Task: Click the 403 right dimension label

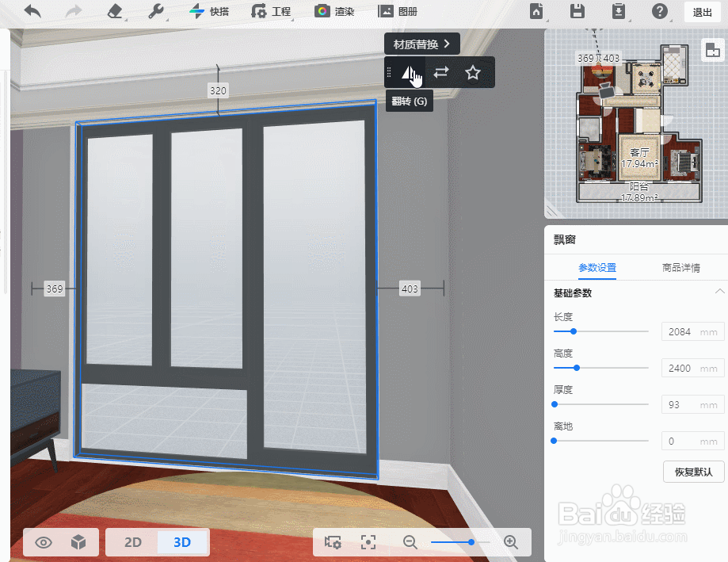Action: (410, 289)
